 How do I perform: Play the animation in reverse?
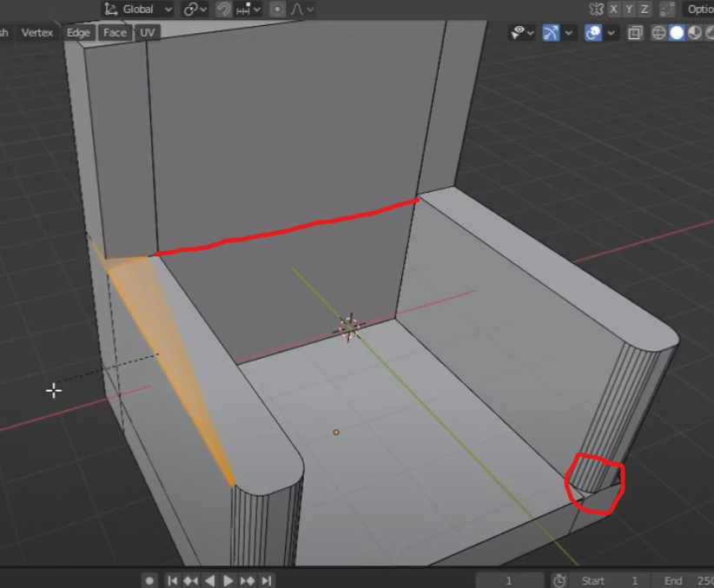click(x=209, y=581)
